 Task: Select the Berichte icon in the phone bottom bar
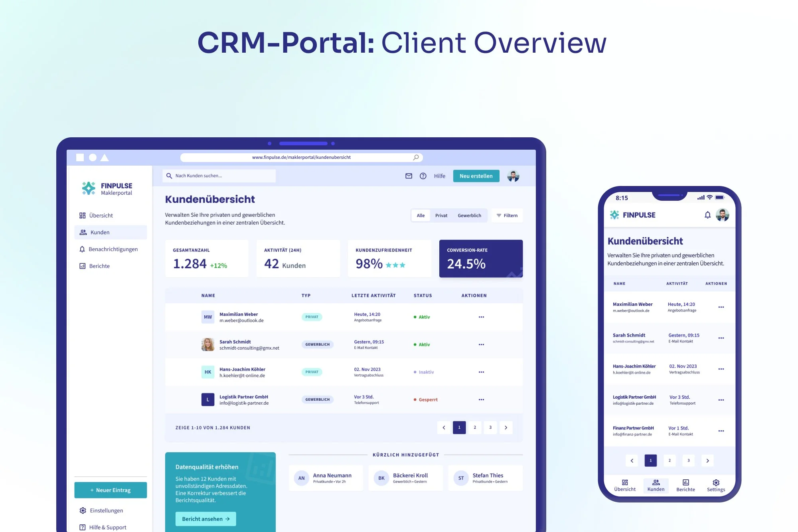tap(685, 485)
